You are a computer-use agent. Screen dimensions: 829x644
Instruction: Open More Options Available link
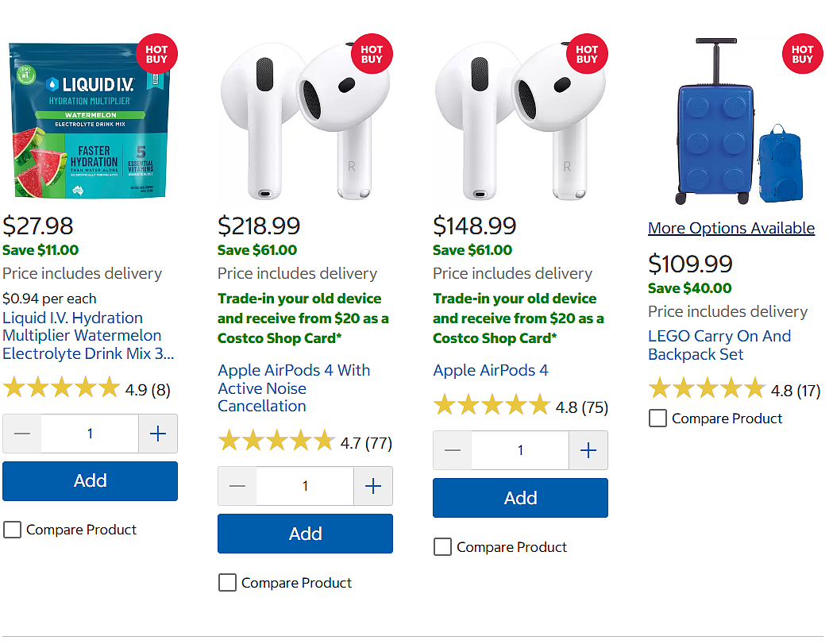tap(731, 228)
